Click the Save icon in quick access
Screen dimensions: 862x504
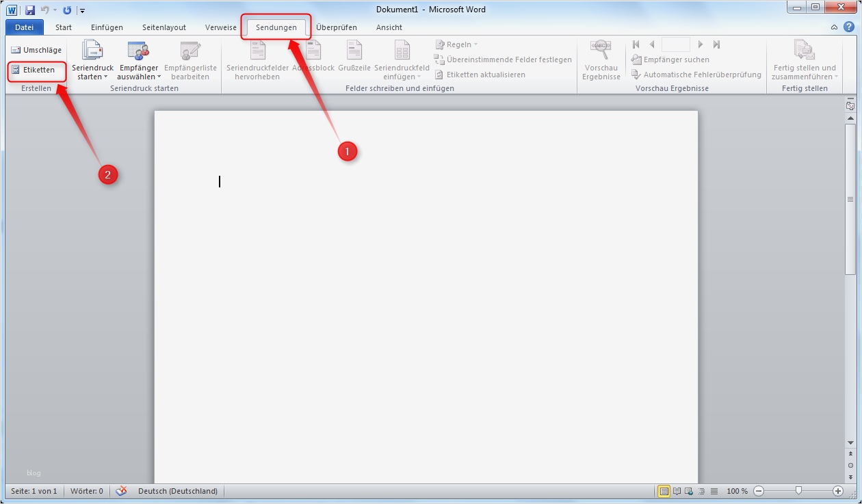[x=30, y=10]
